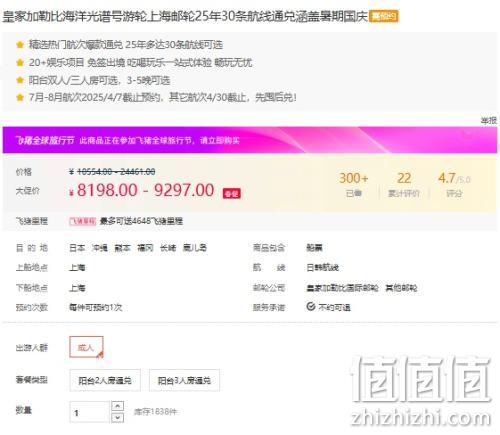Increase quantity with the up arrow

point(117,406)
